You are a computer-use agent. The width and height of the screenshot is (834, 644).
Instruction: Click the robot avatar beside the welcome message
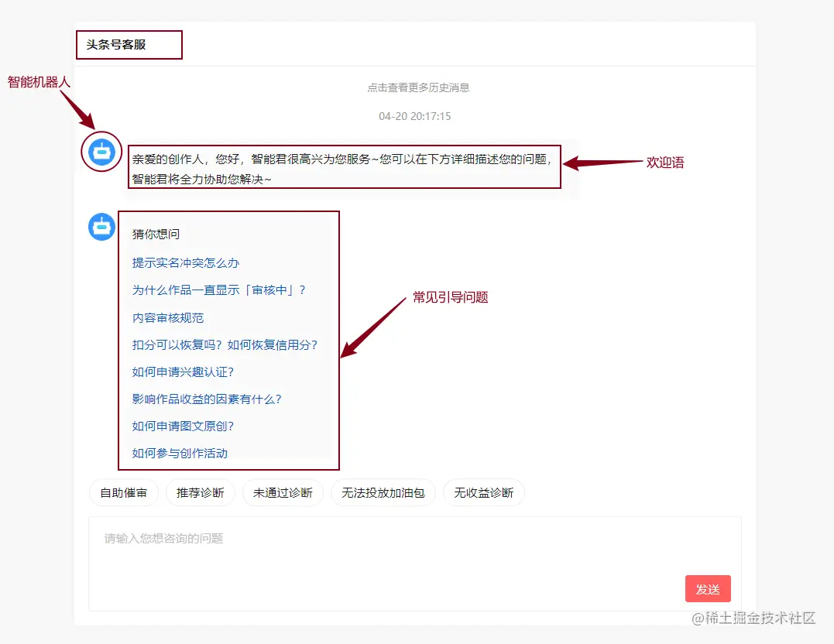pos(101,152)
